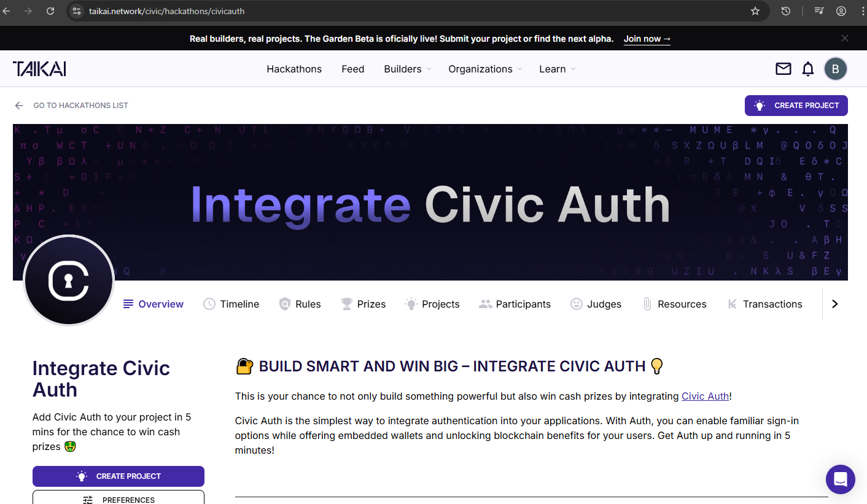Screen dimensions: 867x504
Task: Click the Prizes trophy icon
Action: [x=347, y=304]
